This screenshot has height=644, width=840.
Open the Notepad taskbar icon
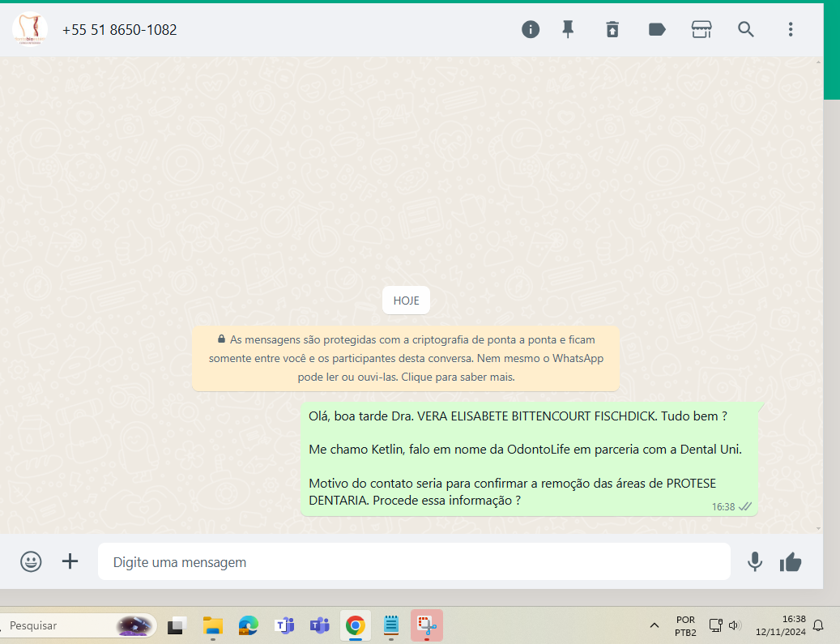[x=391, y=625]
